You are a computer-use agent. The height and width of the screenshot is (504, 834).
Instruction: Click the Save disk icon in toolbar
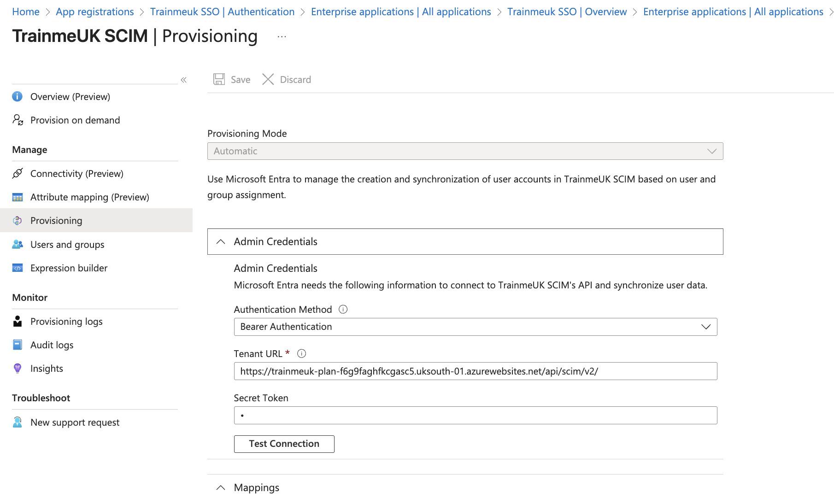219,79
